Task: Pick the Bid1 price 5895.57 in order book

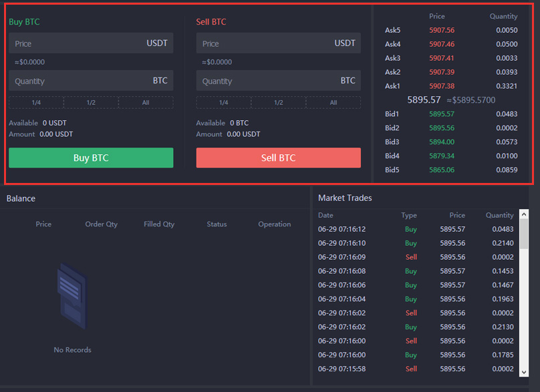Action: [442, 114]
